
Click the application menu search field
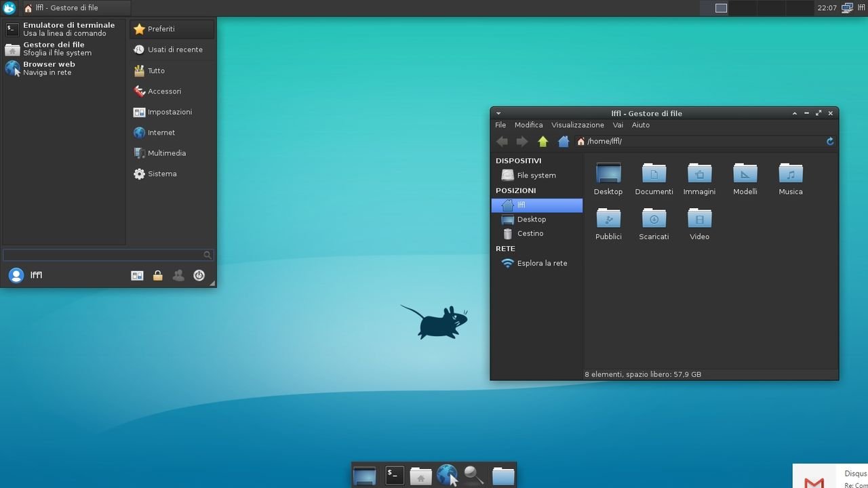coord(103,255)
